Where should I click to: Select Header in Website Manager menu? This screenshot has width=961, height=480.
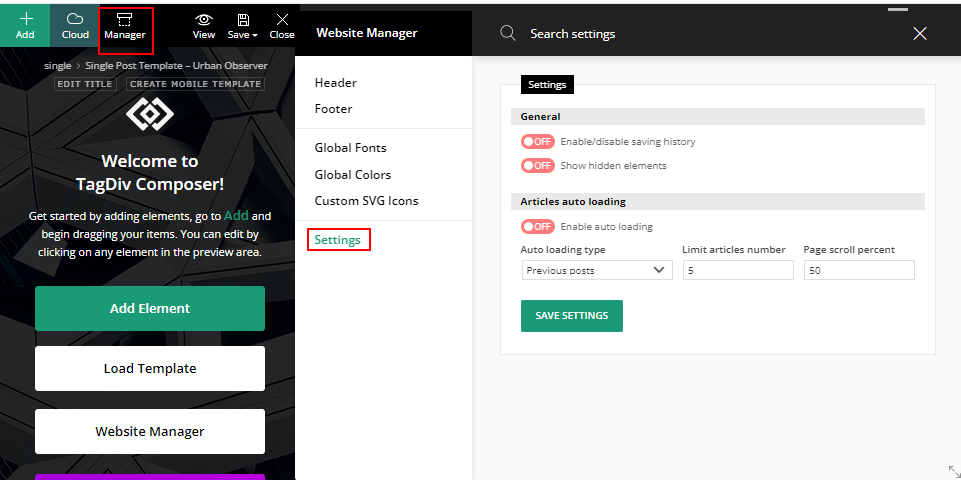335,83
